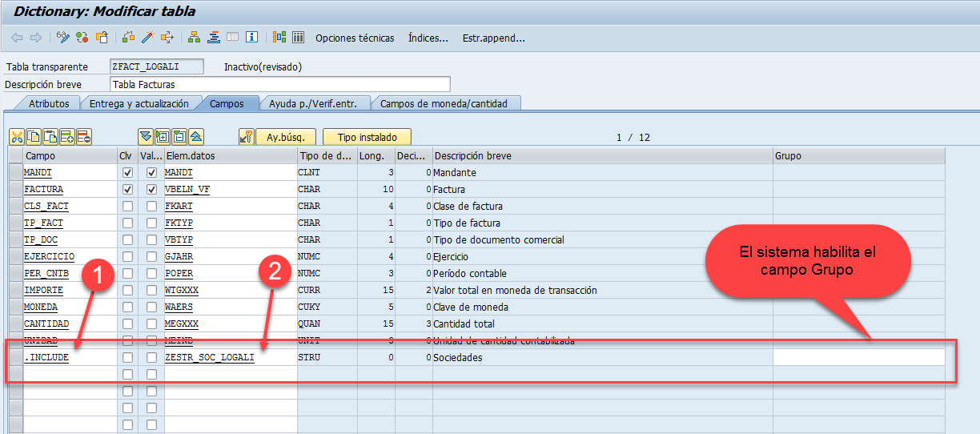Activate the table with the magic wand icon
This screenshot has height=434, width=980.
147,38
